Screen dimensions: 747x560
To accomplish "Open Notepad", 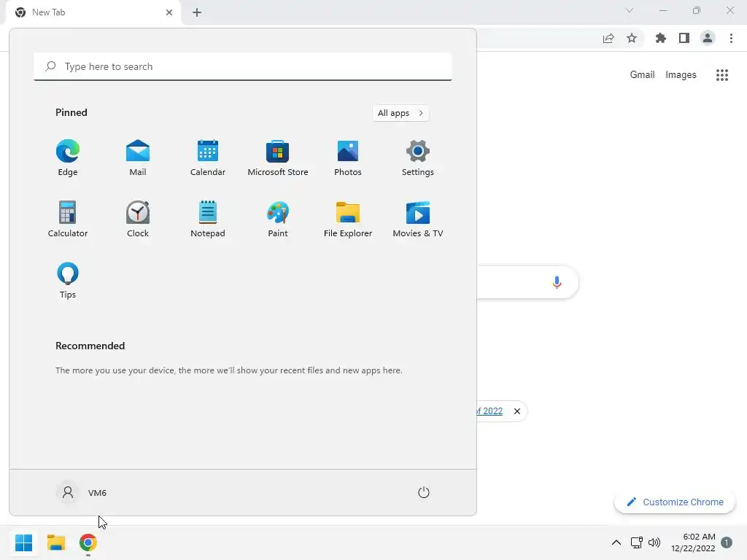I will click(x=208, y=219).
